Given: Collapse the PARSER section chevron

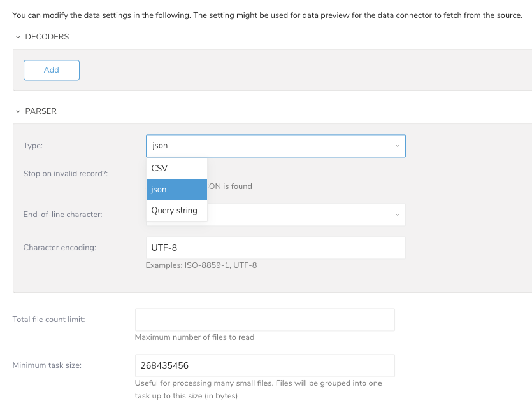Looking at the screenshot, I should [x=17, y=111].
